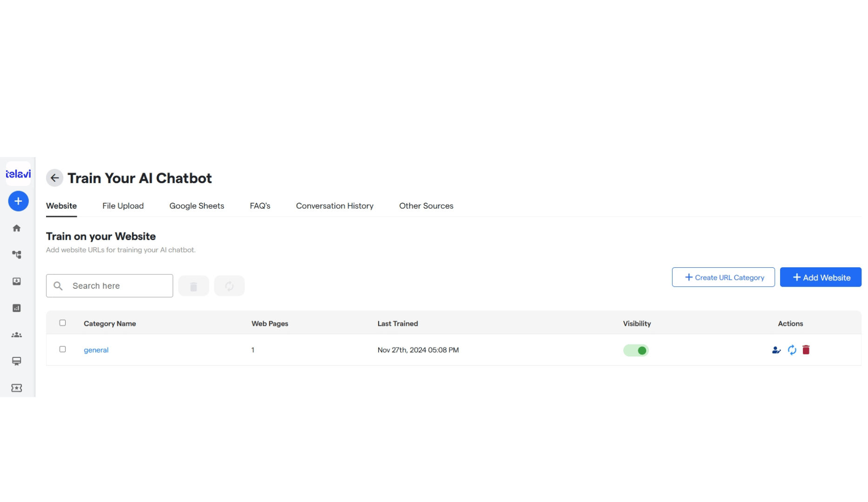Switch to the Google Sheets tab
868x502 pixels.
(197, 206)
